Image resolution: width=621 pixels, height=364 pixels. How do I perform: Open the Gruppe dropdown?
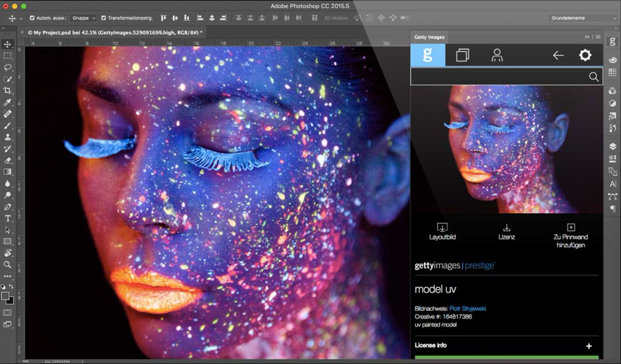coord(84,18)
